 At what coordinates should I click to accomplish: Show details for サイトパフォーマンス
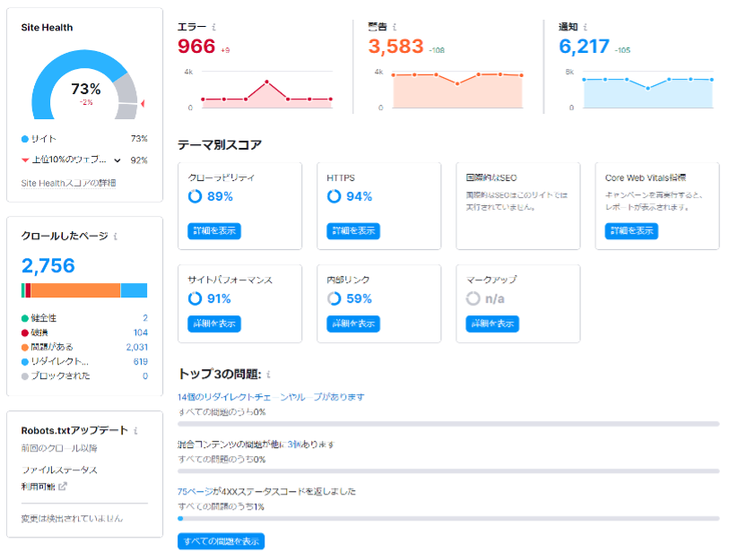point(214,323)
